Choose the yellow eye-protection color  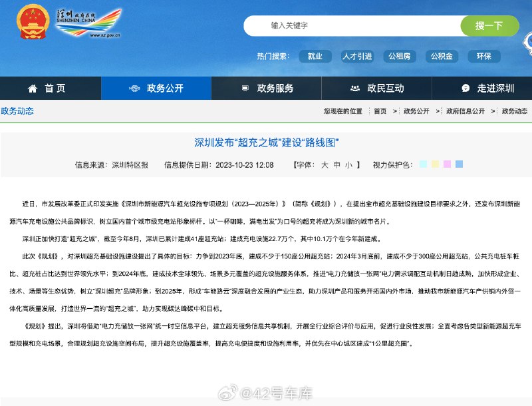pos(435,164)
